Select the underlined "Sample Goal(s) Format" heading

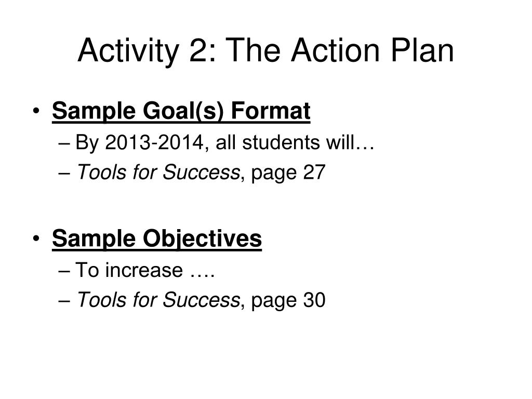point(181,111)
